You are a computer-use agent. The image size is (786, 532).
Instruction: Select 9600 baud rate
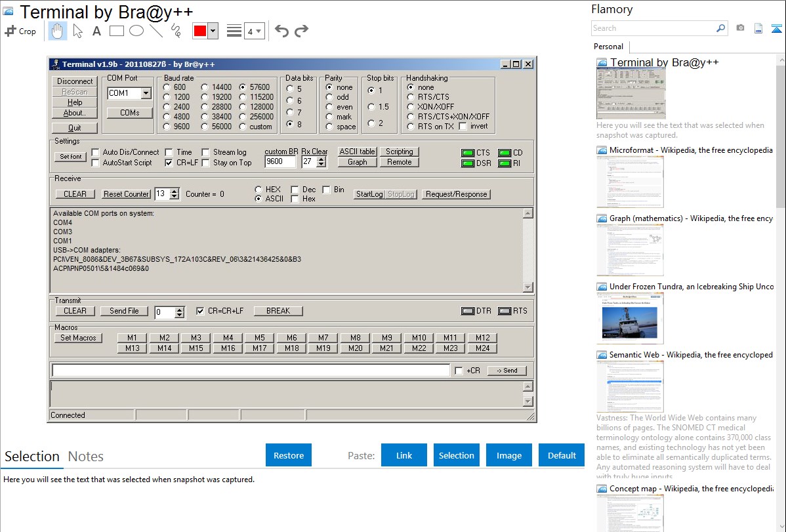point(167,127)
